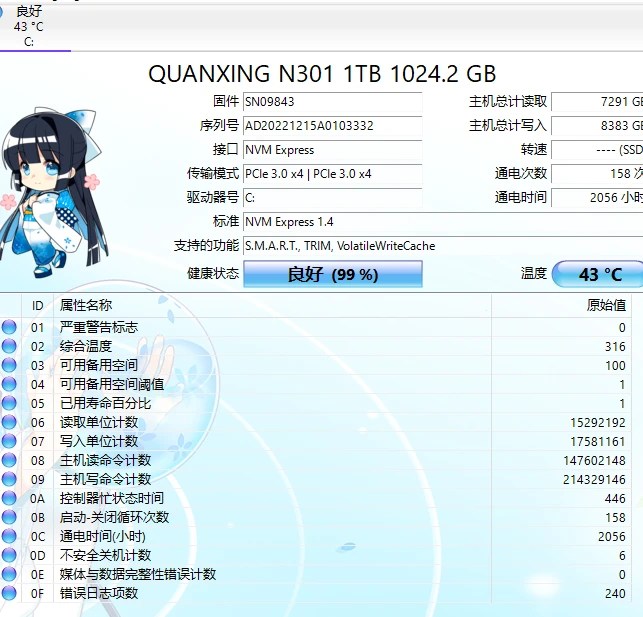Screen dimensions: 643x617
Task: Select the 严重警告标志 attribute name
Action: click(x=99, y=327)
